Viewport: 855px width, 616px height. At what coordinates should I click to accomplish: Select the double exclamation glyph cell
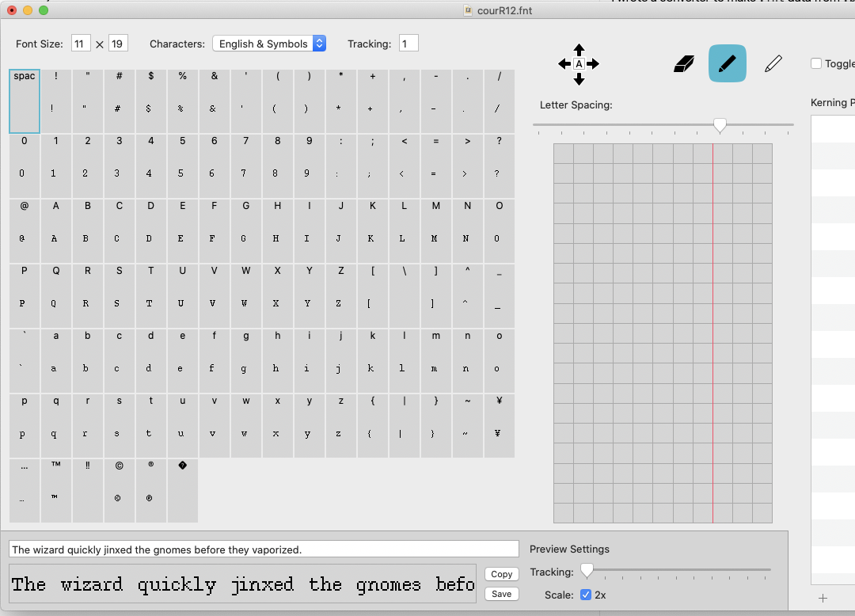[87, 491]
